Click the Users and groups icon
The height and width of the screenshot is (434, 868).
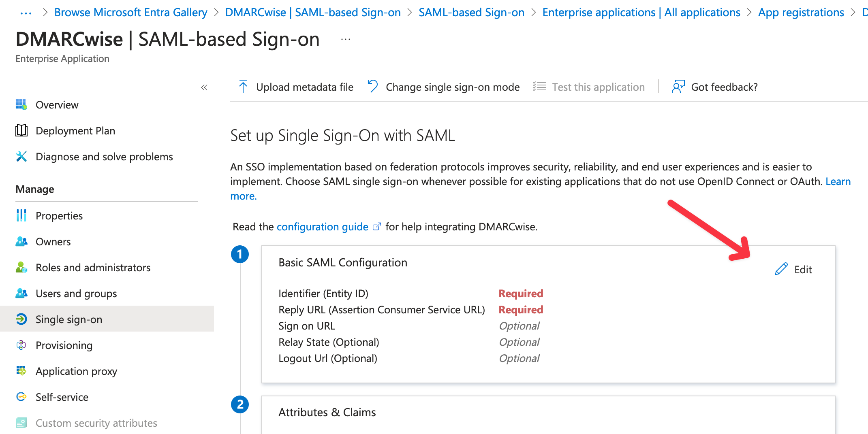(21, 293)
